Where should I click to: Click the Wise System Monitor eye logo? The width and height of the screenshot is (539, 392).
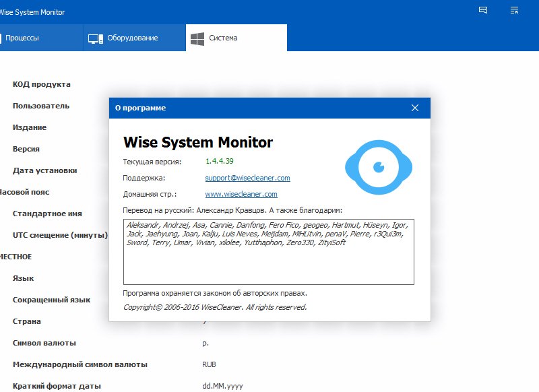[x=379, y=167]
